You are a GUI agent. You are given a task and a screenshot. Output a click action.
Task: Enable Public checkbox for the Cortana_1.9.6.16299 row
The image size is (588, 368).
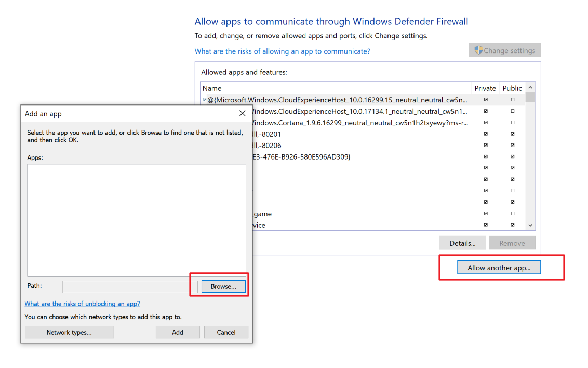click(x=513, y=123)
